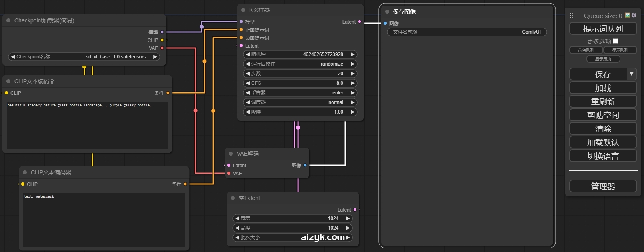This screenshot has width=644, height=252.
Task: Click the 显示历史 button
Action: [x=603, y=59]
